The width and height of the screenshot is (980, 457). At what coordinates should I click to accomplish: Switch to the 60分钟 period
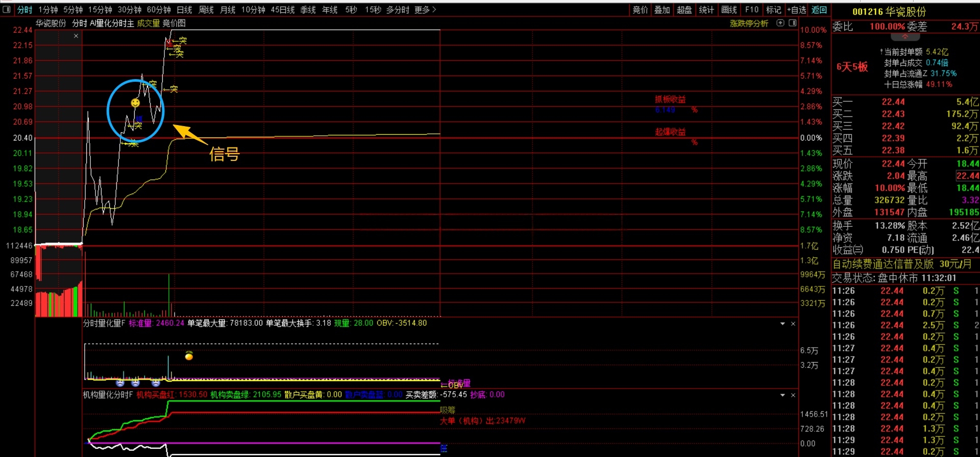(x=159, y=10)
